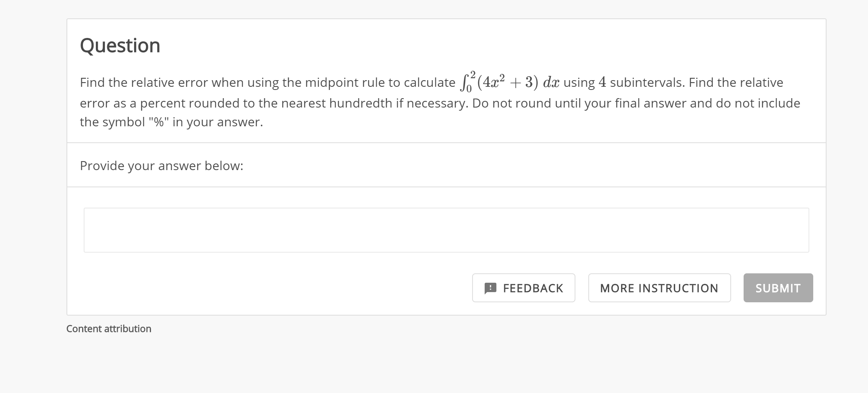
Task: Click the 'Provide your answer below' label
Action: pos(162,165)
